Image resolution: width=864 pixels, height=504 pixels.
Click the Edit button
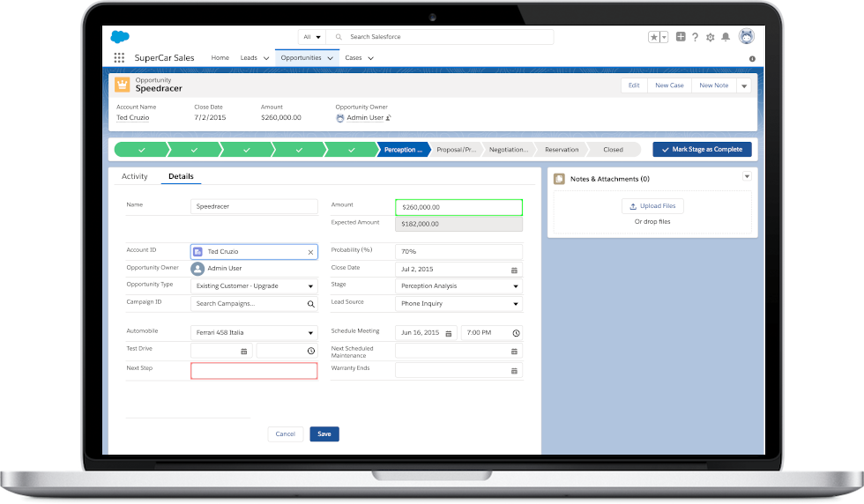point(634,85)
